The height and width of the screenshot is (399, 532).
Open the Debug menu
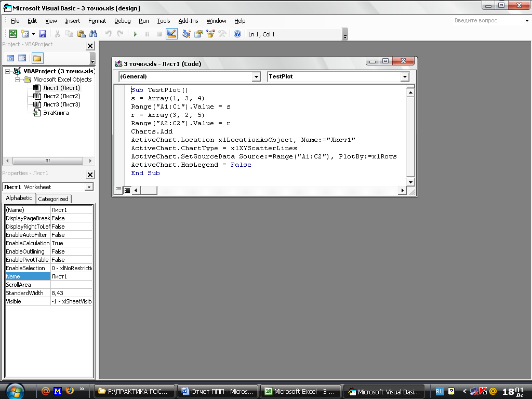click(x=123, y=21)
